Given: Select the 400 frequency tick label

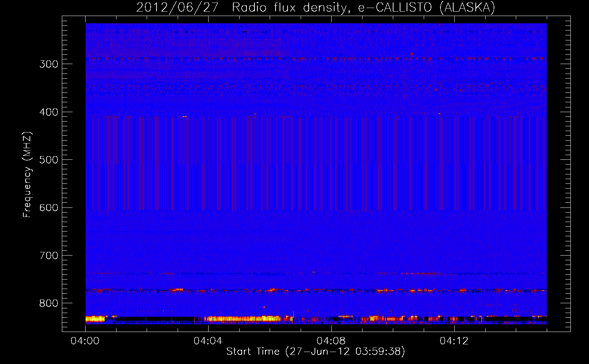Looking at the screenshot, I should tap(49, 112).
